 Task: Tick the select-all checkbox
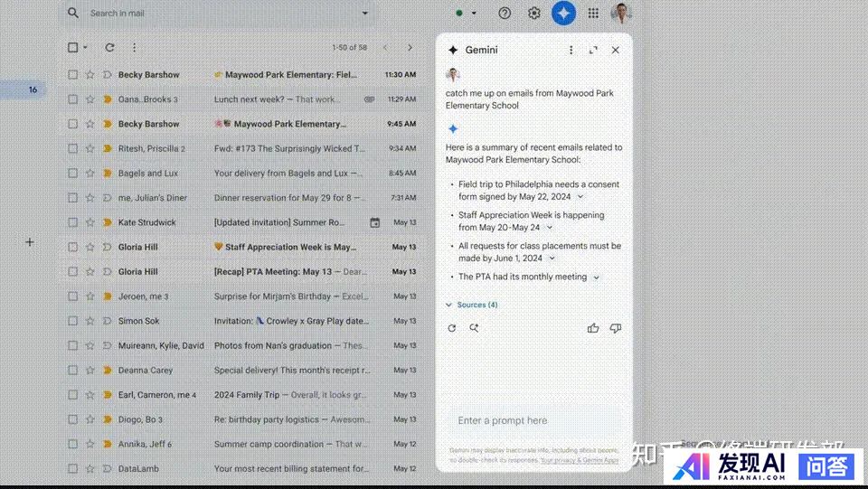coord(72,48)
